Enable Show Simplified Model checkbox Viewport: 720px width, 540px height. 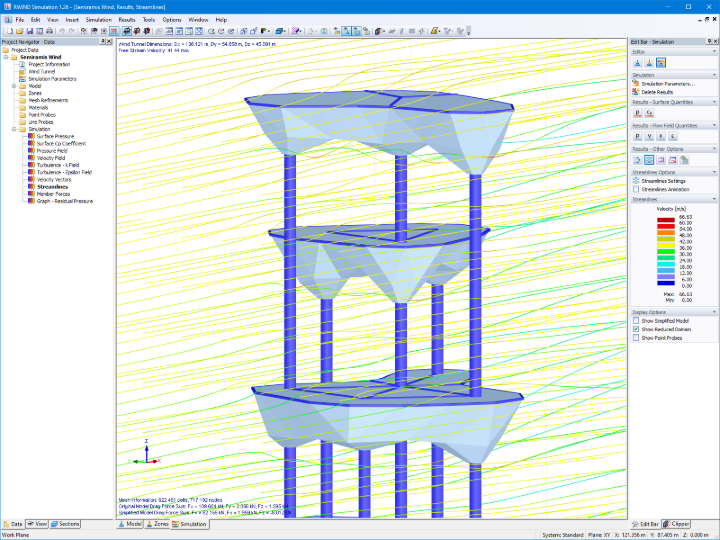tap(636, 321)
